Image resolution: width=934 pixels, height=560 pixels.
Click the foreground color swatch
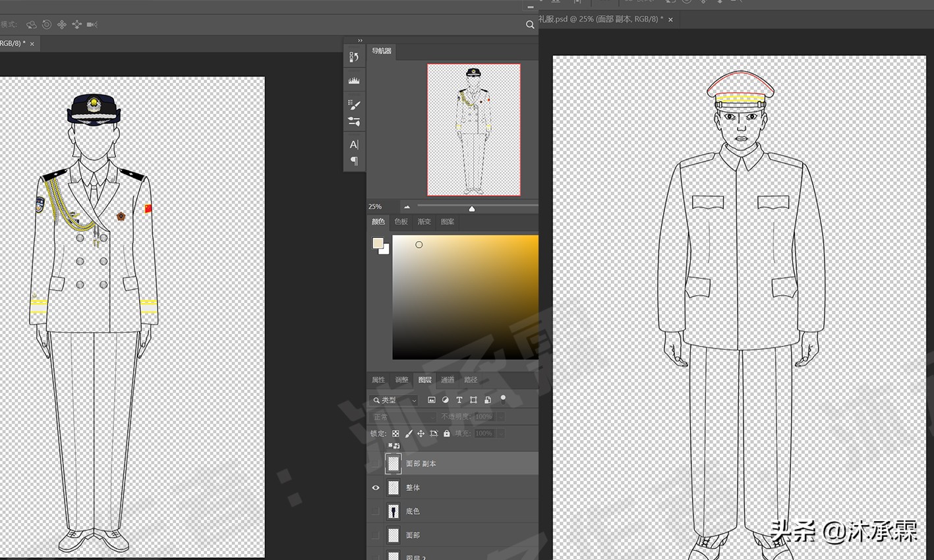378,244
